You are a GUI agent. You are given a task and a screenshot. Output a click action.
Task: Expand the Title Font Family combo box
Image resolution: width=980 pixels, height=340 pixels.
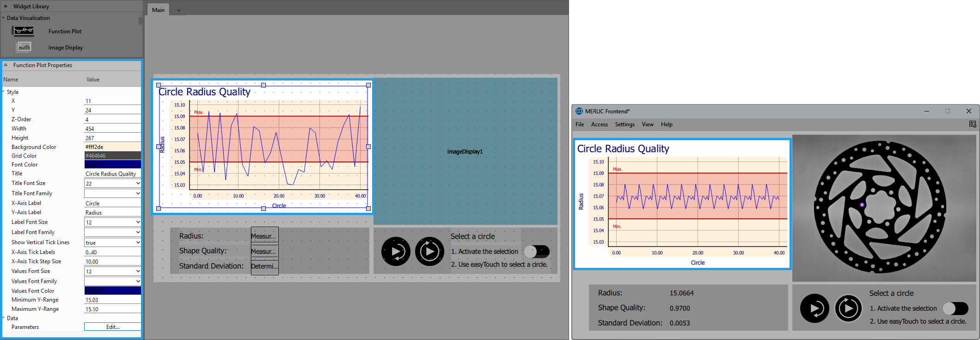coord(112,193)
